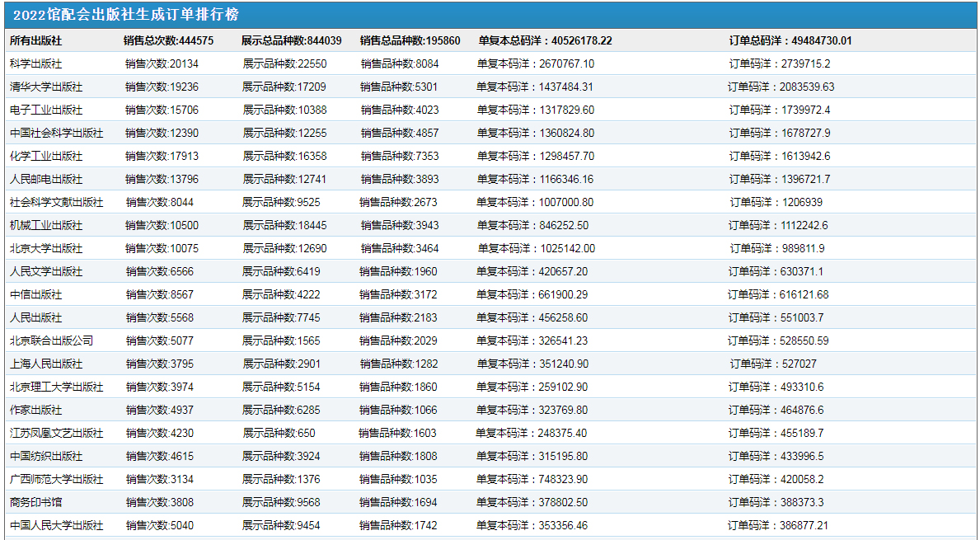
Task: Select the 所有出版社 header cell
Action: pos(35,40)
